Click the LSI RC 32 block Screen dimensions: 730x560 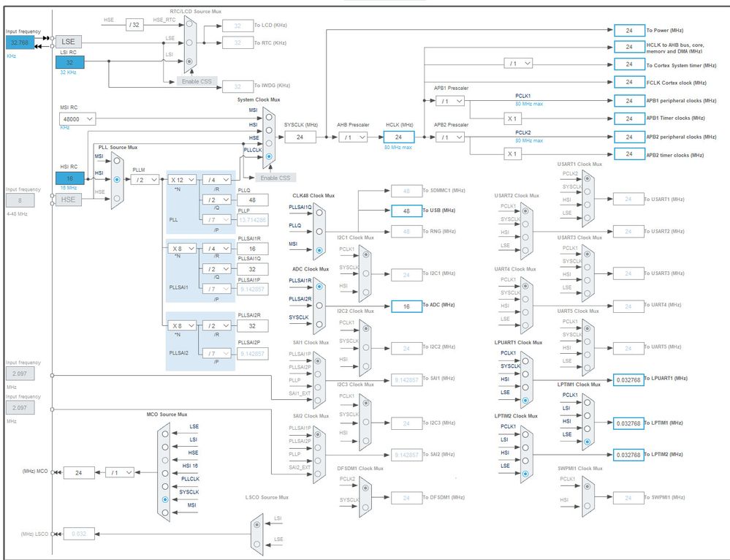(70, 62)
